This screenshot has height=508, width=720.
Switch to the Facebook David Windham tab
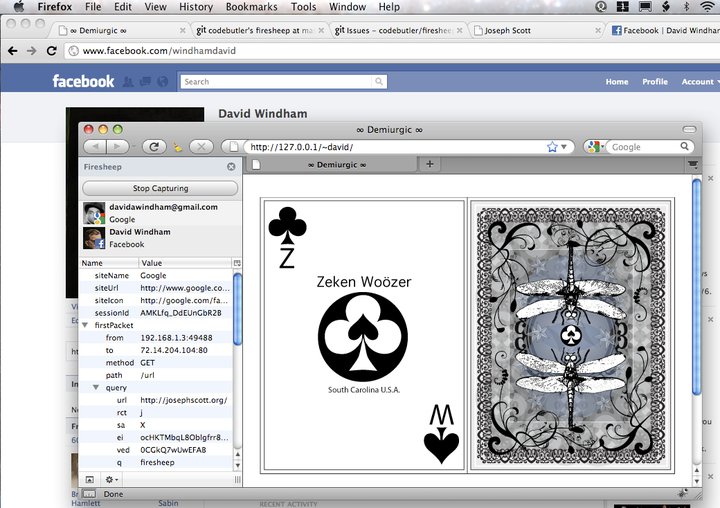664,30
